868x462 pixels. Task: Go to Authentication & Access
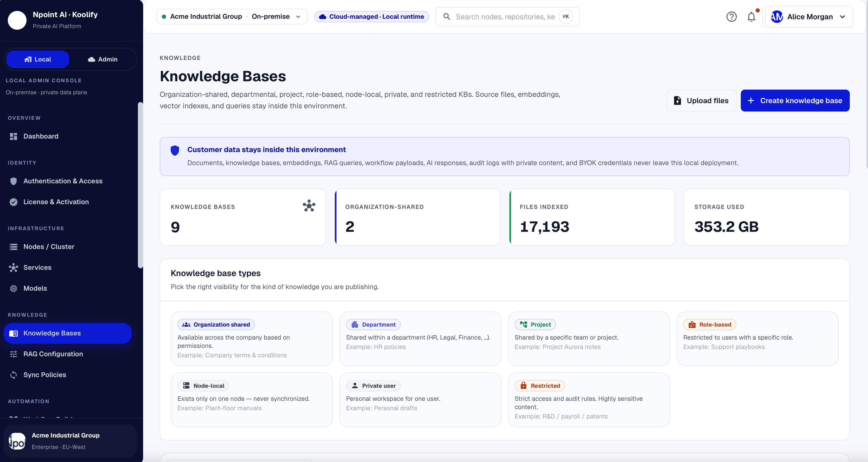pos(67,181)
